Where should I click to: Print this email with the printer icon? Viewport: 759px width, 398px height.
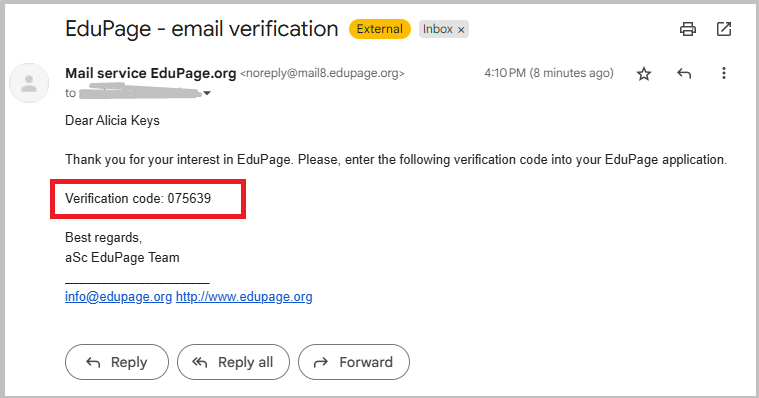687,29
